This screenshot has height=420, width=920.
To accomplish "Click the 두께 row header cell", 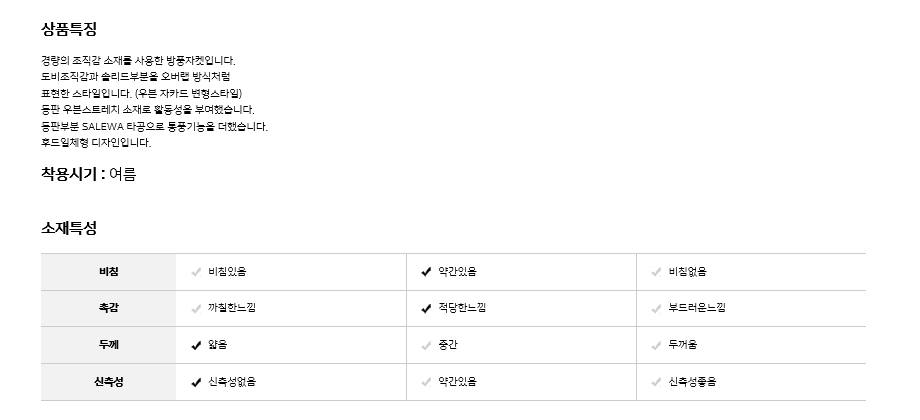I will click(x=108, y=346).
